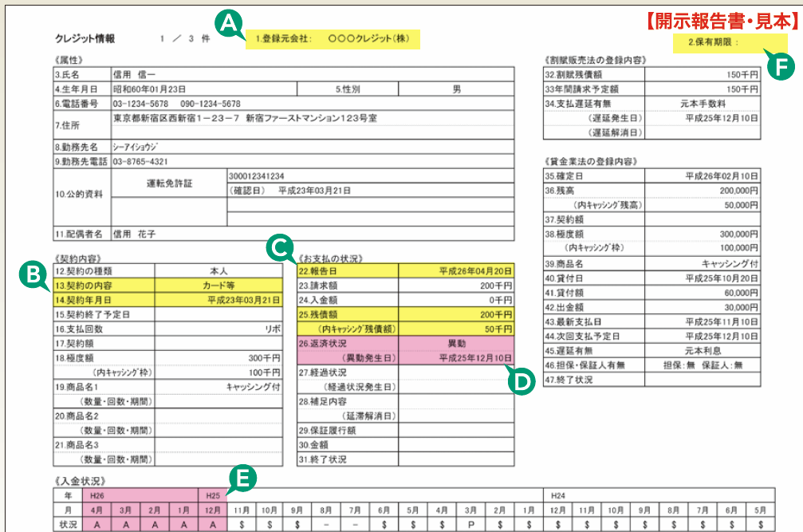803x532 pixels.
Task: Select the 契約年月日 highlighted row
Action: pyautogui.click(x=168, y=300)
